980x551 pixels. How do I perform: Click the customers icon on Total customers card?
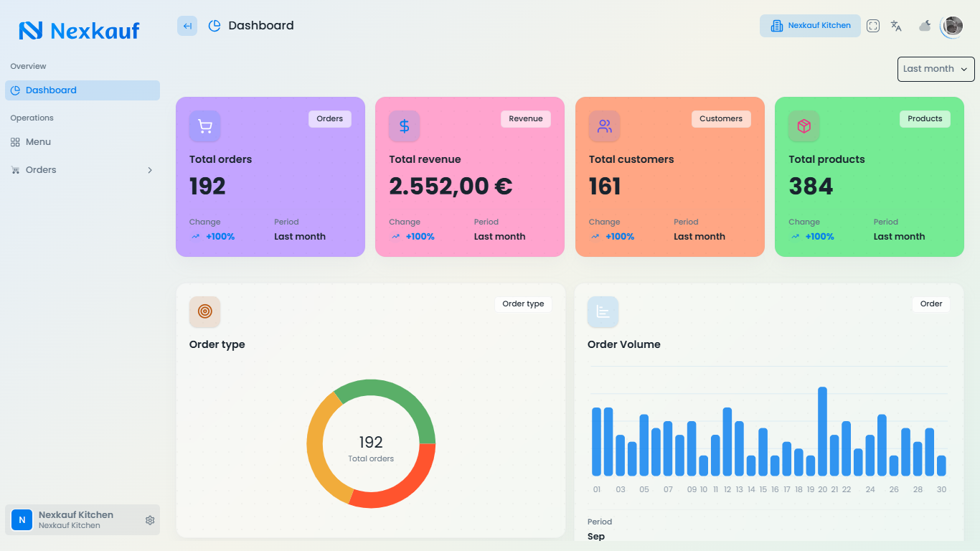pyautogui.click(x=603, y=126)
